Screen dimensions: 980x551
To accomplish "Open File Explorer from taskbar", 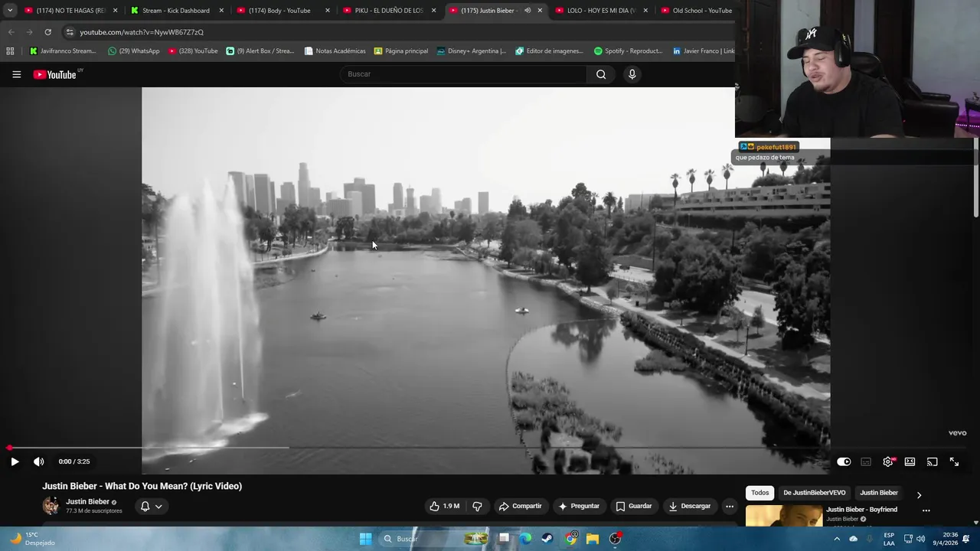I will point(593,539).
